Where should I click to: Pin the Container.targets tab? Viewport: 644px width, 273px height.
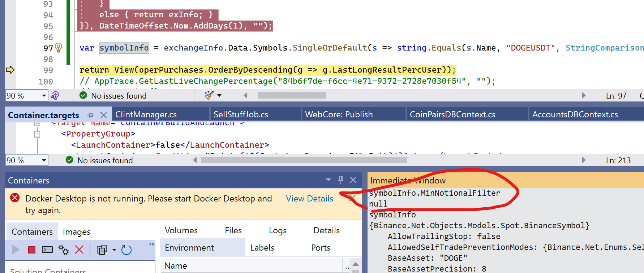point(90,115)
